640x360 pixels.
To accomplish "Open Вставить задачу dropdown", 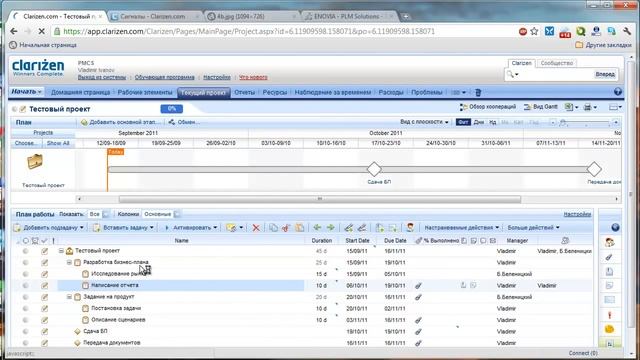I will pos(124,228).
